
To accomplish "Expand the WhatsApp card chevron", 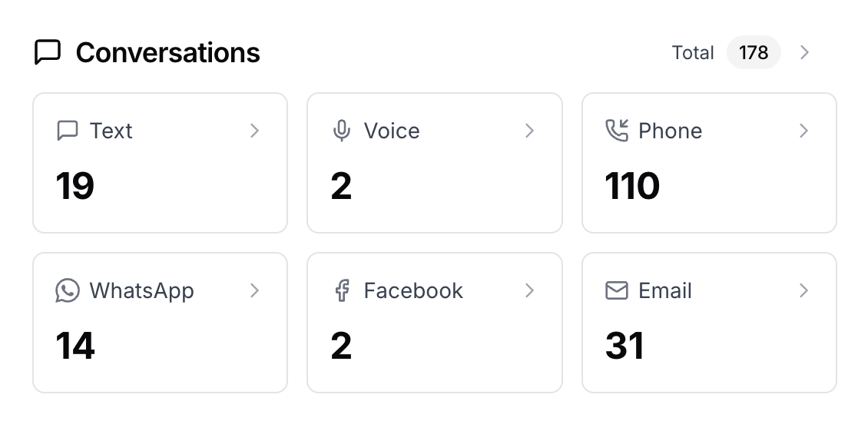I will 255,290.
